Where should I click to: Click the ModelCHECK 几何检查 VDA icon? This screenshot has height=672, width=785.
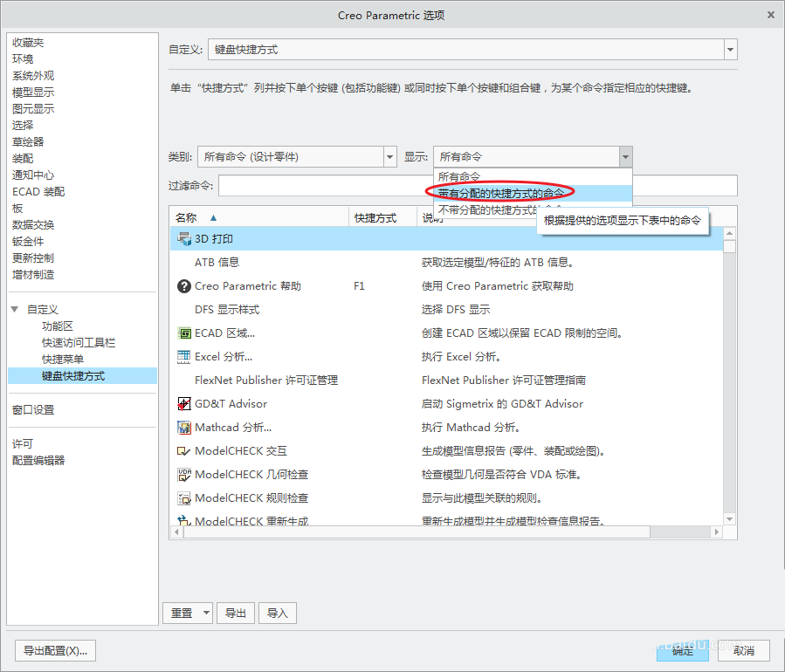click(x=183, y=475)
